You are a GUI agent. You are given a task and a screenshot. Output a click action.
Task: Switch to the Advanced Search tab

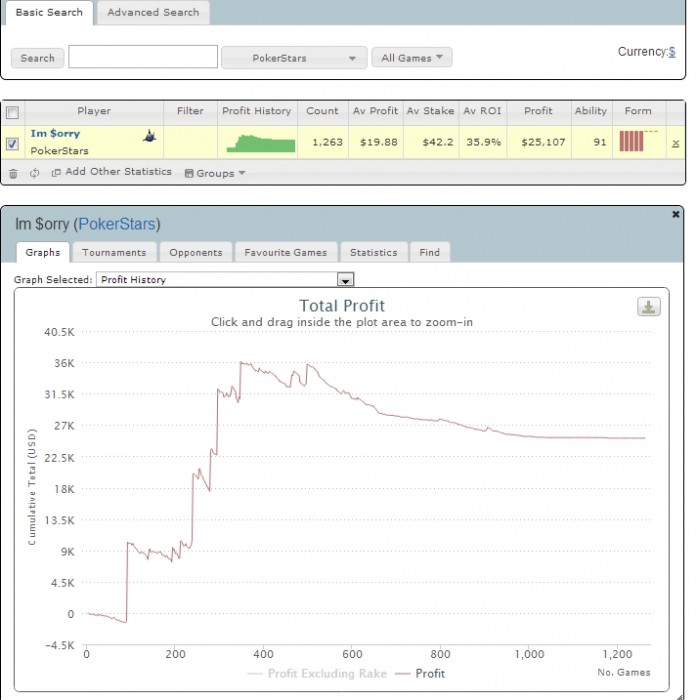tap(153, 12)
